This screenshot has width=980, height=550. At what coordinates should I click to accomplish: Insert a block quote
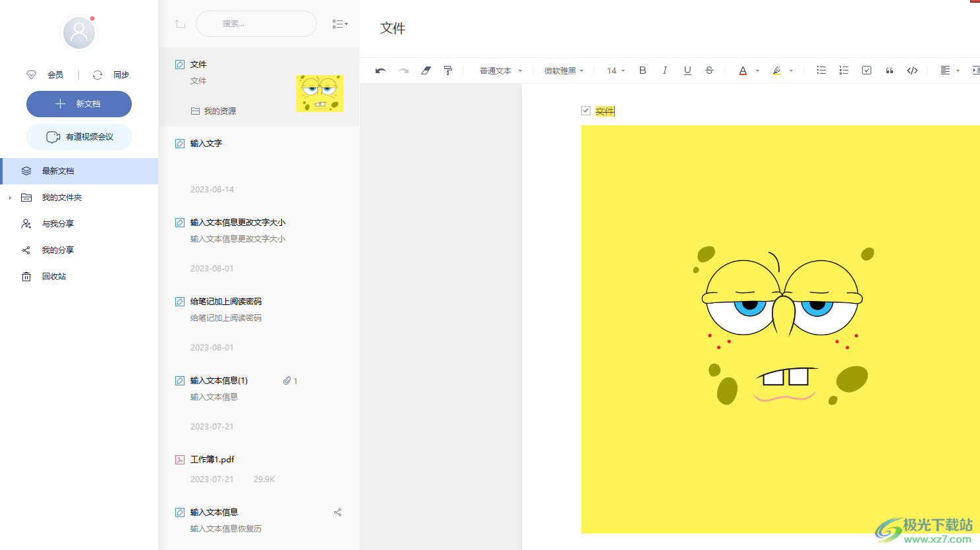(889, 70)
